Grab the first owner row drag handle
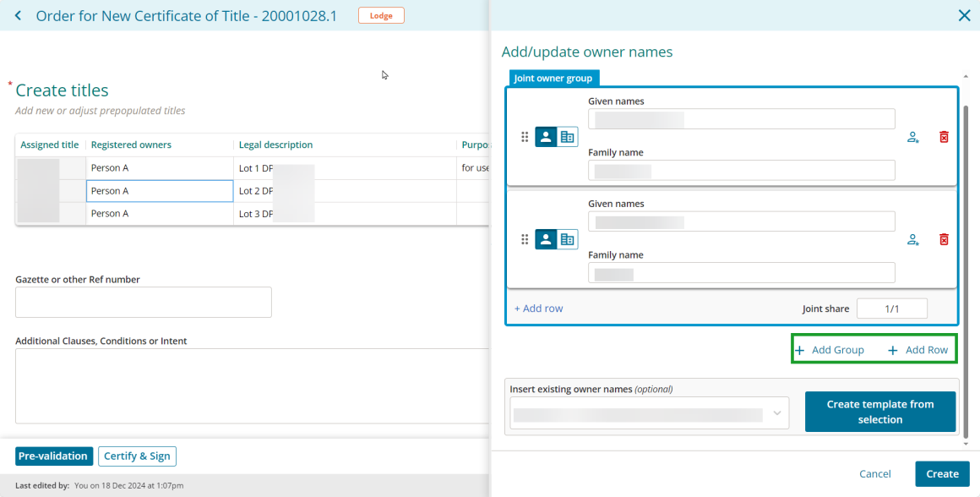This screenshot has width=980, height=497. pos(525,137)
